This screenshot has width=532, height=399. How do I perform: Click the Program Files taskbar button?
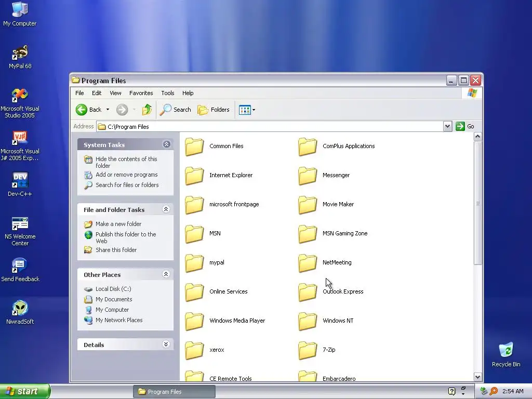174,392
